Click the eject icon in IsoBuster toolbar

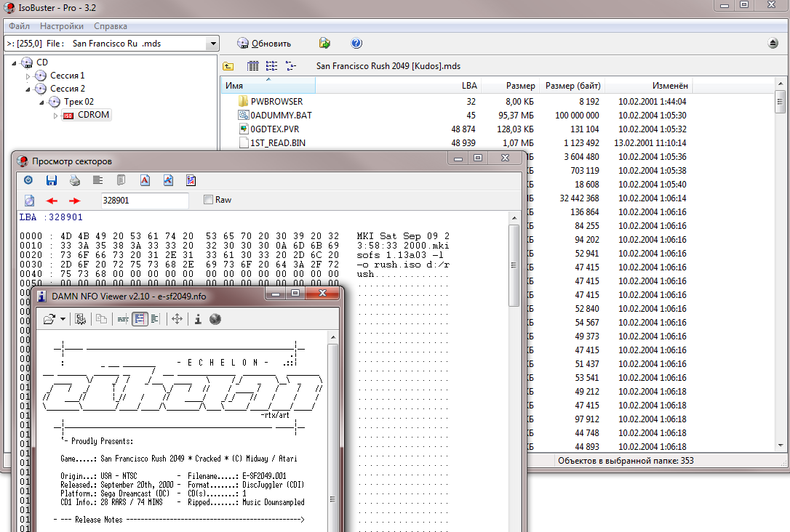773,44
